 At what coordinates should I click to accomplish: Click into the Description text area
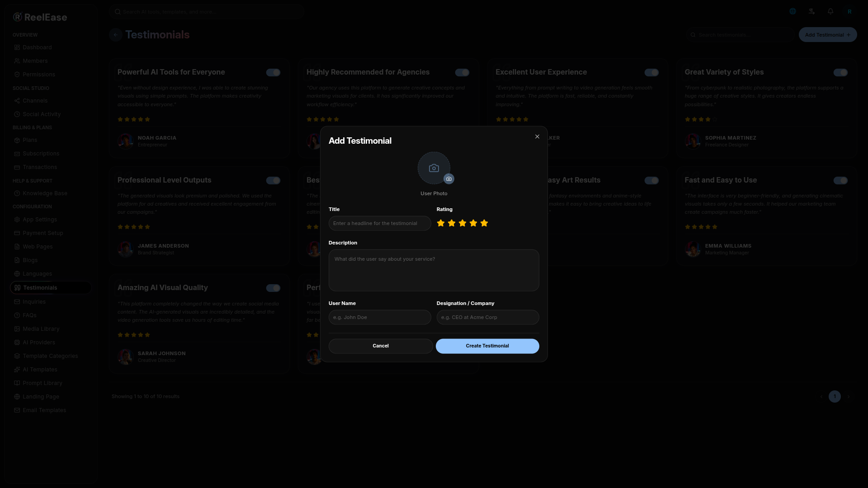(434, 270)
